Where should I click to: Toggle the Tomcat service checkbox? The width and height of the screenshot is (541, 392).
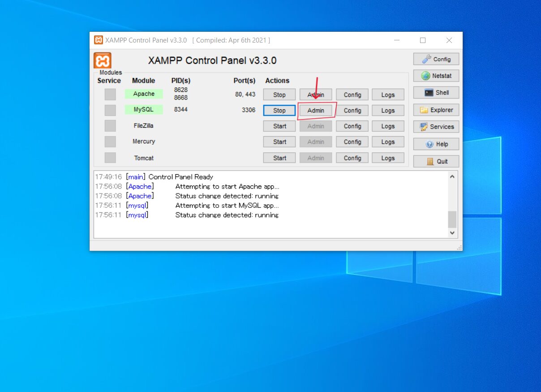point(110,158)
